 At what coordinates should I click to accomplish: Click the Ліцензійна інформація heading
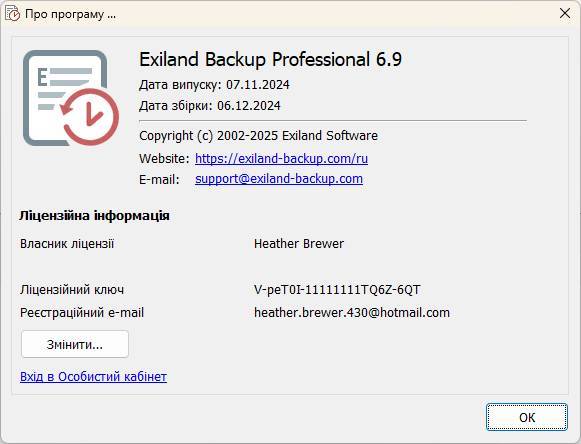coord(94,216)
